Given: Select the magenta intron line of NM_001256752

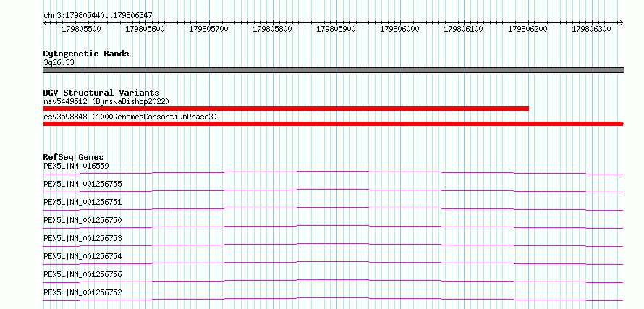Looking at the screenshot, I should tap(333, 298).
